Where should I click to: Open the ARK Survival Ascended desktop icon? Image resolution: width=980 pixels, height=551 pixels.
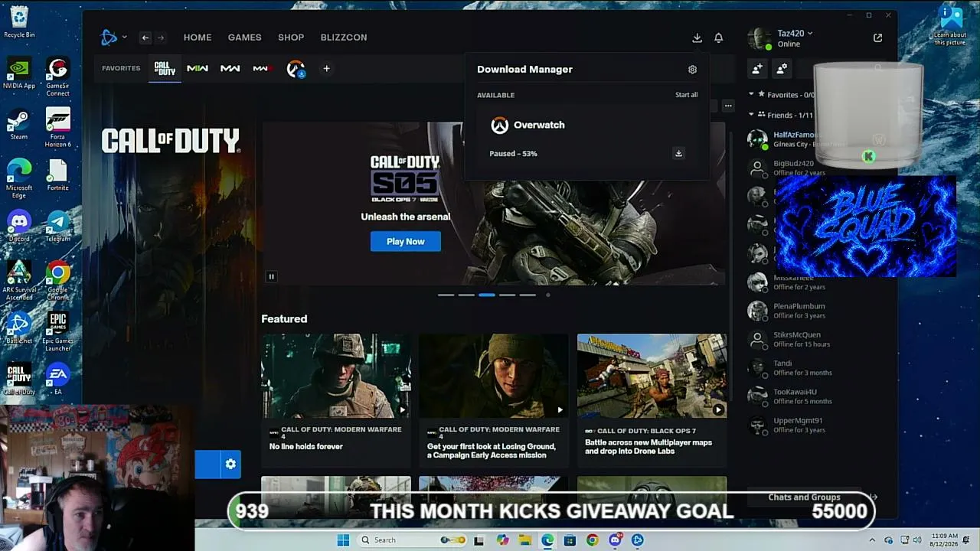(x=19, y=281)
